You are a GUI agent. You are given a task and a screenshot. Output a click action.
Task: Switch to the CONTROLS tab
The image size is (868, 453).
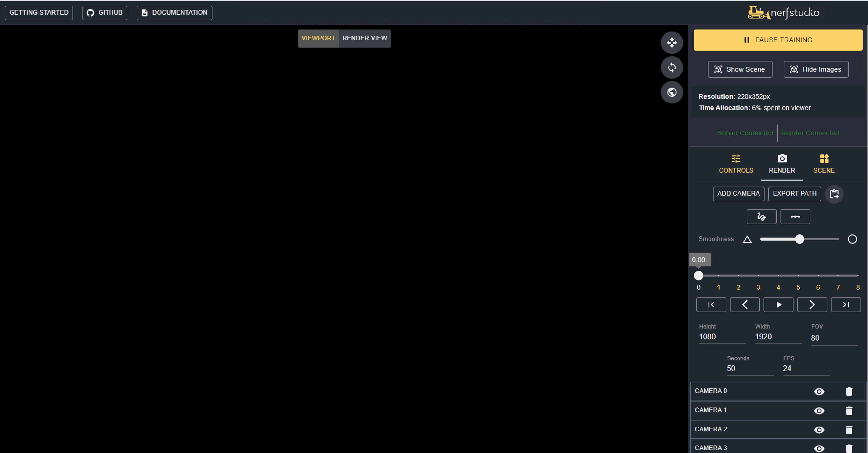tap(736, 164)
